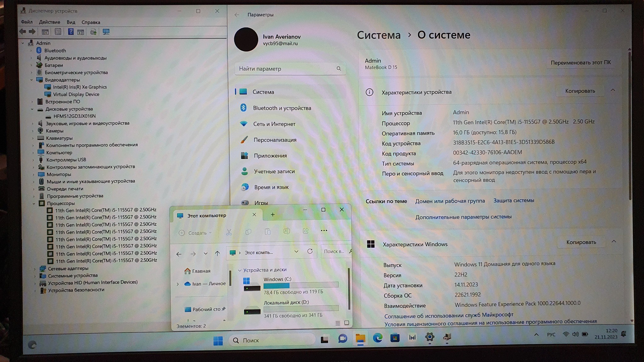Click the up arrow in File Explorer navigation
644x362 pixels.
[x=217, y=253]
